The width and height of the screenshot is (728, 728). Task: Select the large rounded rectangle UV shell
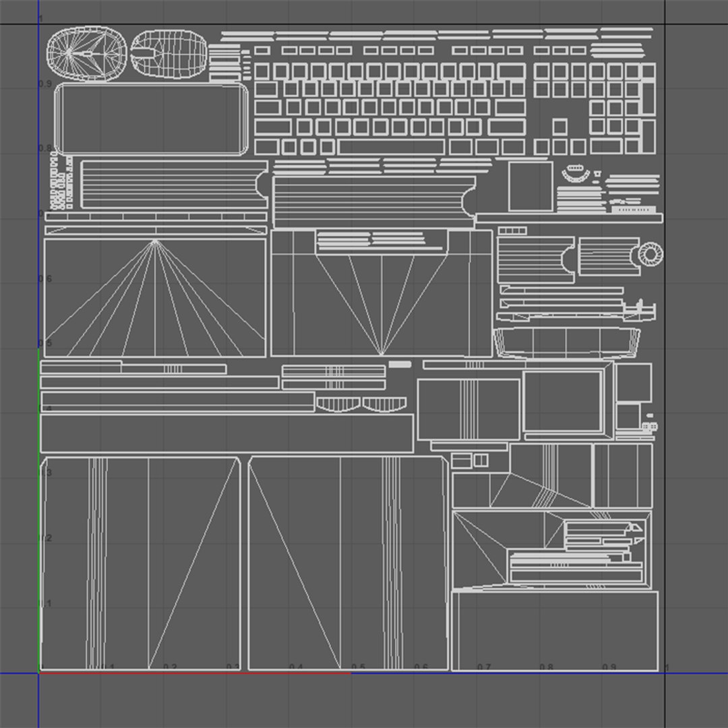tap(152, 119)
